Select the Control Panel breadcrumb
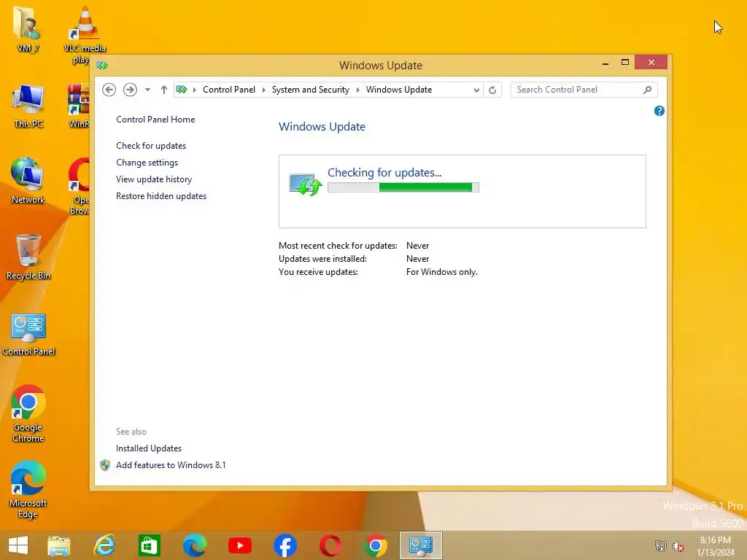The image size is (747, 560). pyautogui.click(x=228, y=90)
